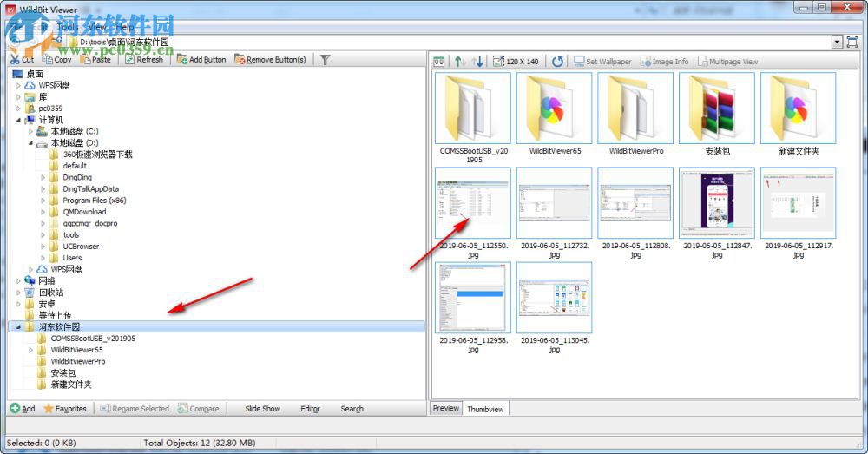Select thumbnail 2019-06-05_112847.jpg
The width and height of the screenshot is (868, 454).
coord(717,203)
